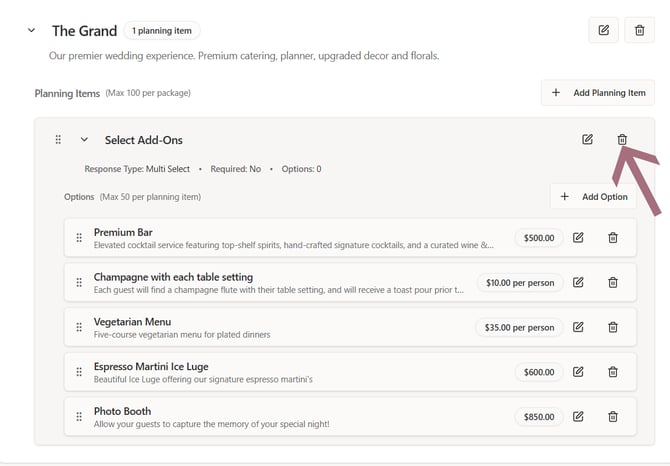Viewport: 670px width, 466px height.
Task: Select the Espresso Martini Ice Luge title
Action: click(151, 366)
